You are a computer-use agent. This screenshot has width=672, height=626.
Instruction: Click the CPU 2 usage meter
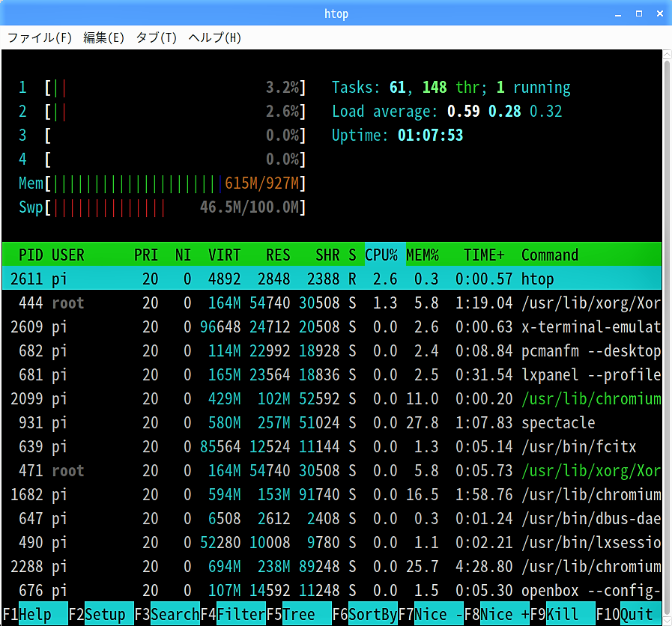click(x=162, y=112)
